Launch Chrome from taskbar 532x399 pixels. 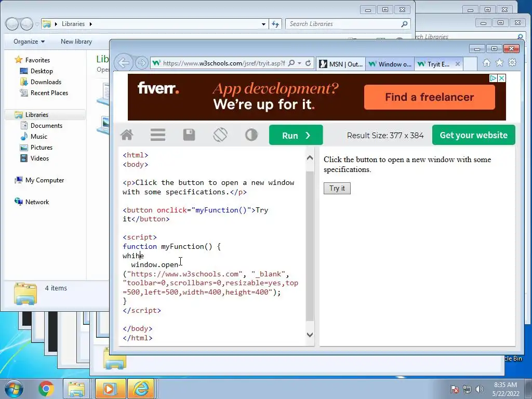[46, 389]
